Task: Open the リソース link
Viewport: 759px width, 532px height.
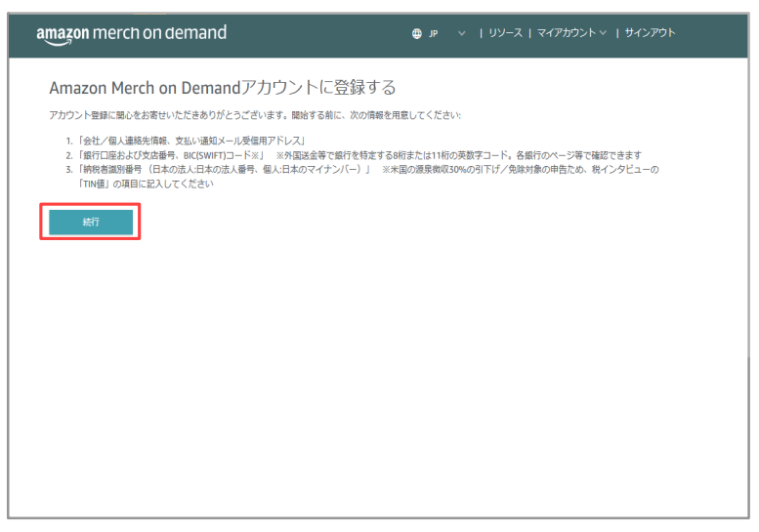Action: [505, 33]
